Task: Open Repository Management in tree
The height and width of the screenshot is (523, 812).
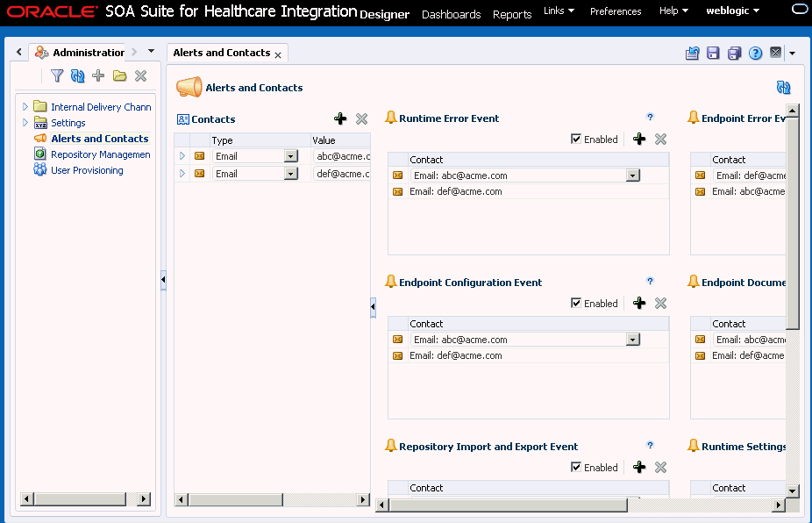Action: click(101, 154)
